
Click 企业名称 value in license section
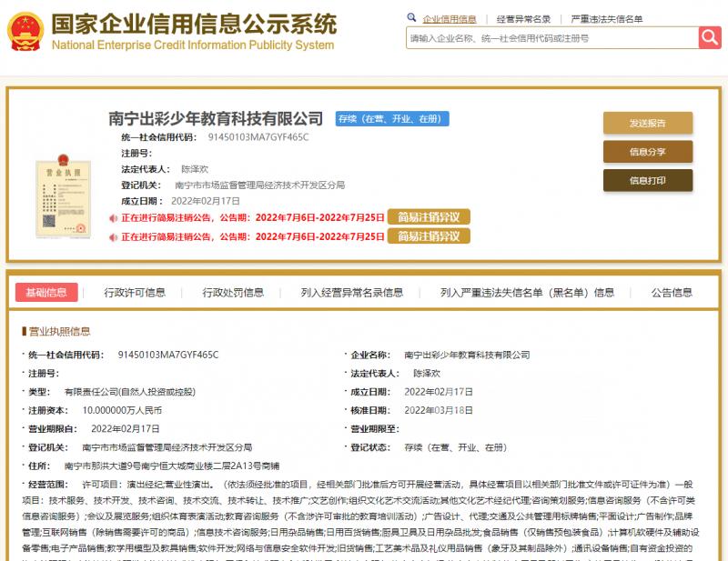467,355
